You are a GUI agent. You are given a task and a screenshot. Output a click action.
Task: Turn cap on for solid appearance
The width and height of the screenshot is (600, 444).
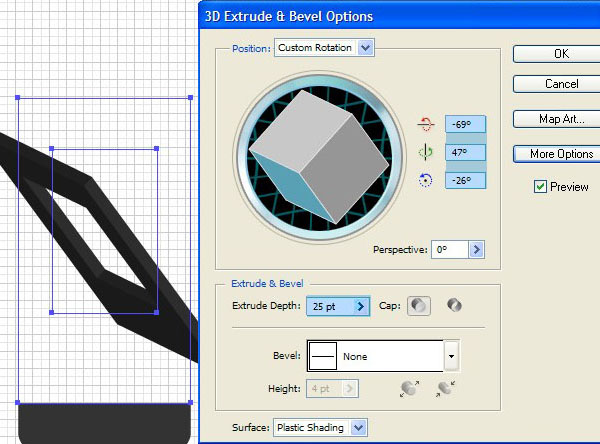(x=419, y=306)
